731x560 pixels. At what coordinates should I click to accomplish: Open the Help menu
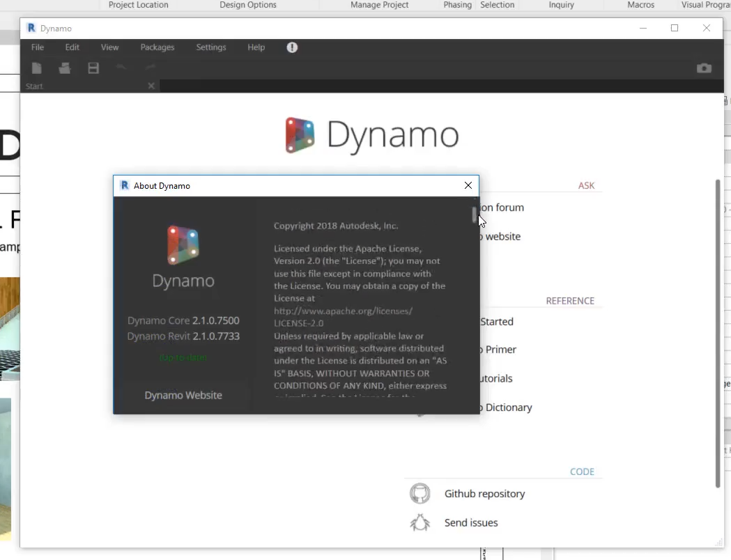pos(256,47)
